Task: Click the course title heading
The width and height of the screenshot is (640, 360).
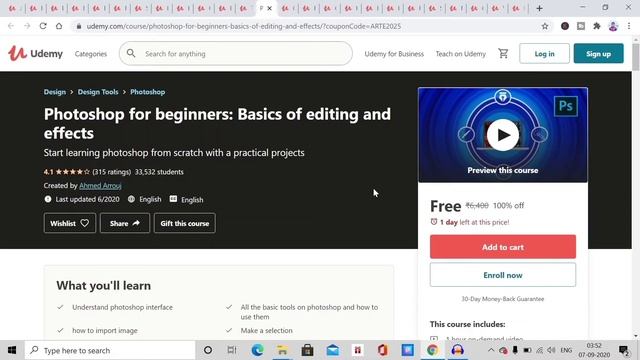Action: tap(217, 123)
